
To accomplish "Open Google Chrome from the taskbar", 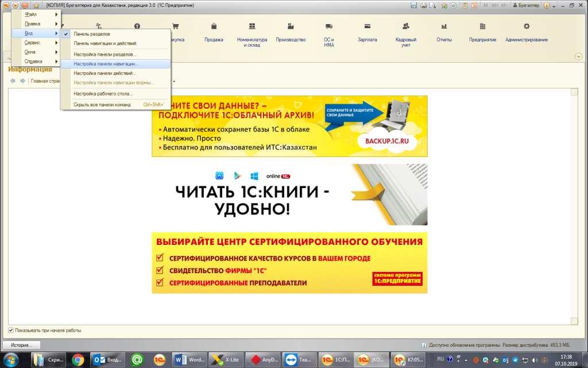I will [78, 360].
